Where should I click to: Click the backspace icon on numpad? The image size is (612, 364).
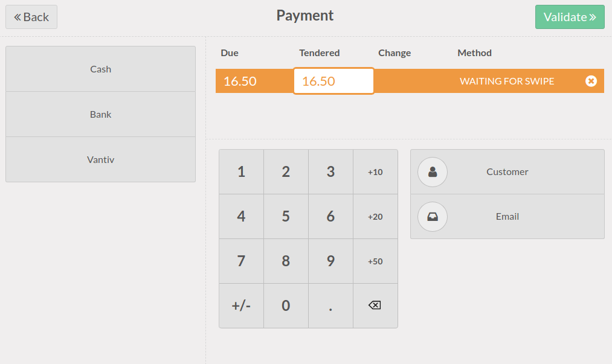[375, 305]
